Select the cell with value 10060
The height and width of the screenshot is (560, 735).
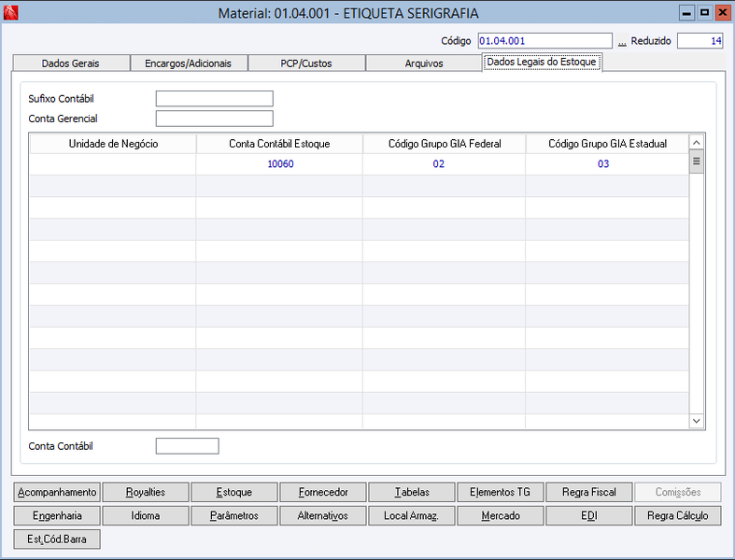pos(279,164)
